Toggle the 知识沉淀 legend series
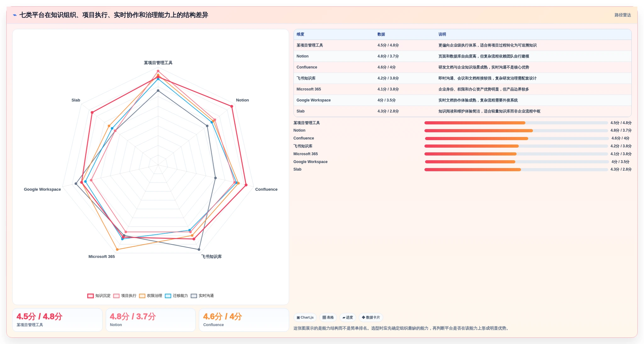This screenshot has height=344, width=644. 99,296
